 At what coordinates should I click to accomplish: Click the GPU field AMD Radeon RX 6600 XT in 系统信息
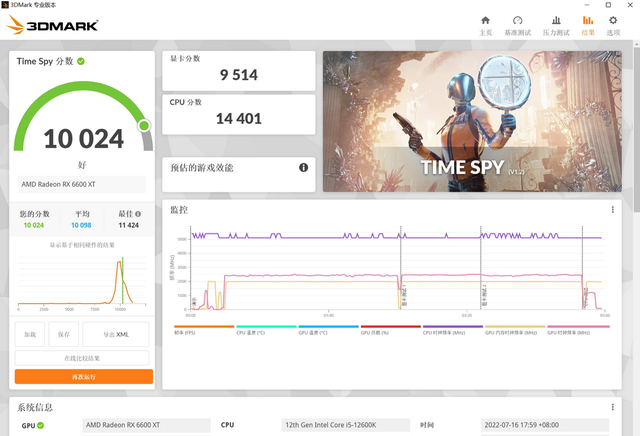[x=147, y=425]
